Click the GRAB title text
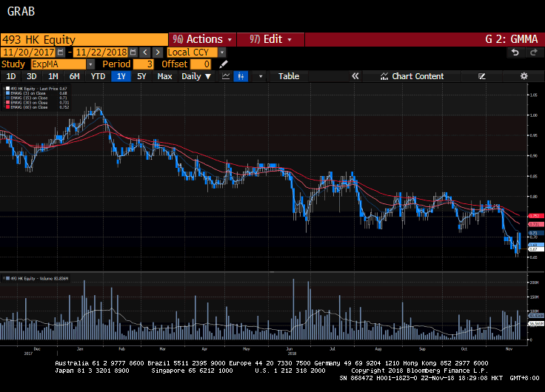545x392 pixels. point(21,11)
